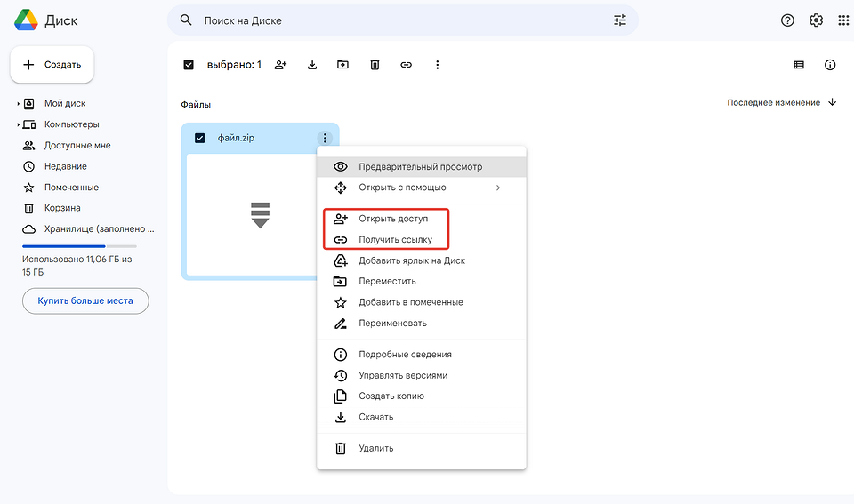Choose Подробные сведения menu item

422,355
